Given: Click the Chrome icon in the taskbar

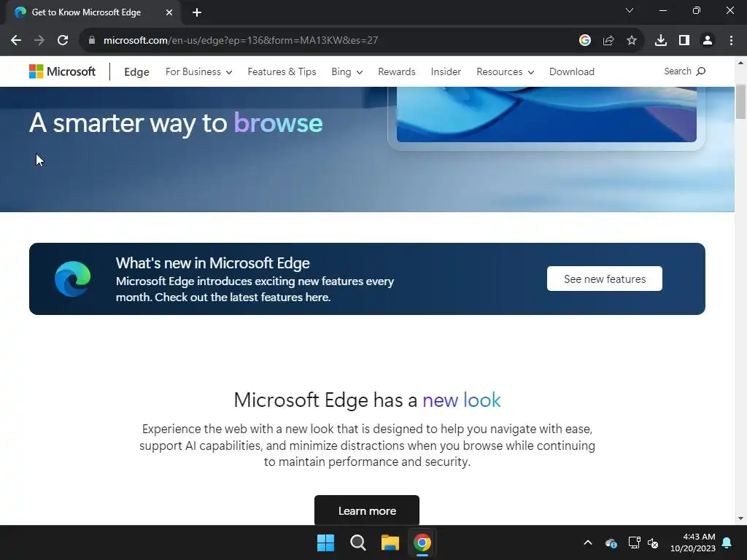Looking at the screenshot, I should (422, 542).
